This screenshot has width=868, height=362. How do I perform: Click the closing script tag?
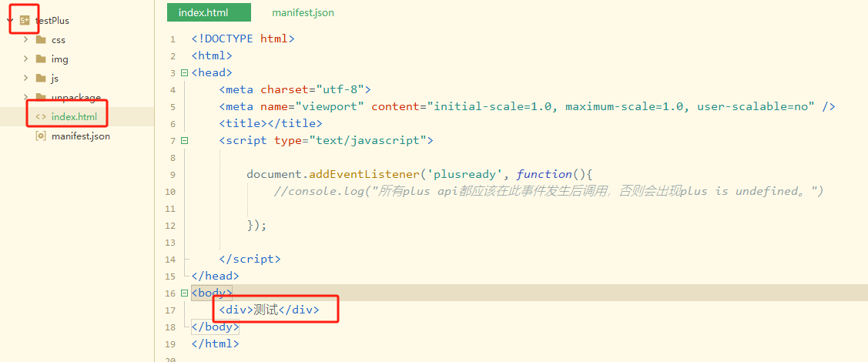click(x=250, y=259)
